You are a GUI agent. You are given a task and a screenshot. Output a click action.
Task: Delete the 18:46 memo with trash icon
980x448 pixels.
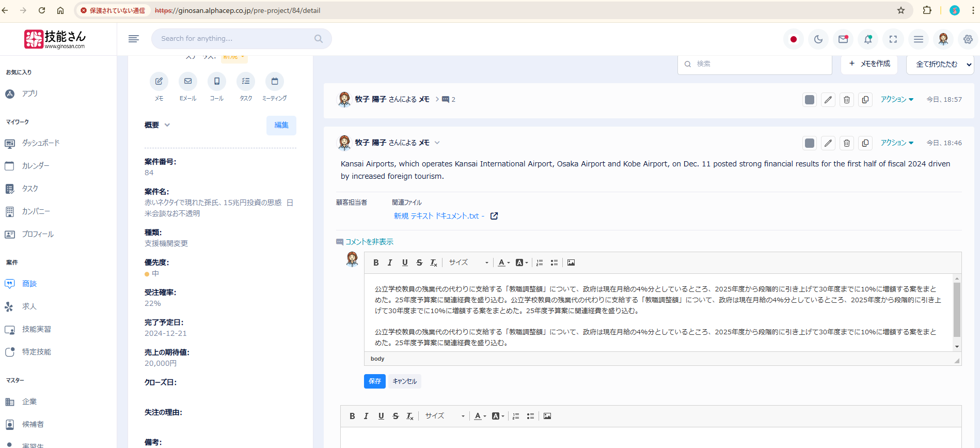[x=847, y=143]
